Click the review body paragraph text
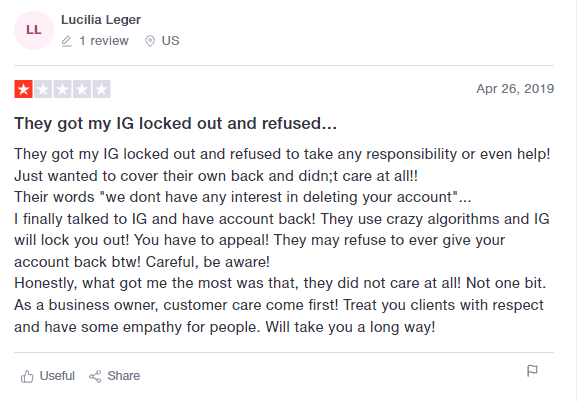 point(282,240)
